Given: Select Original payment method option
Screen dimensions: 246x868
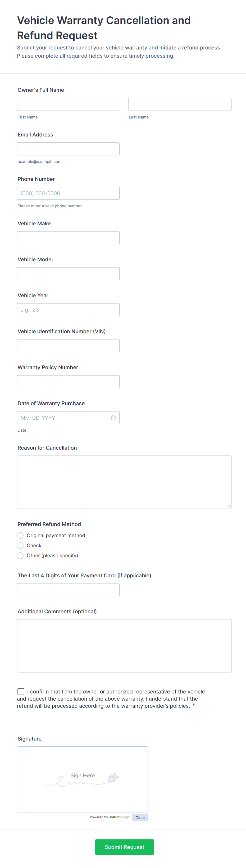Looking at the screenshot, I should point(20,535).
